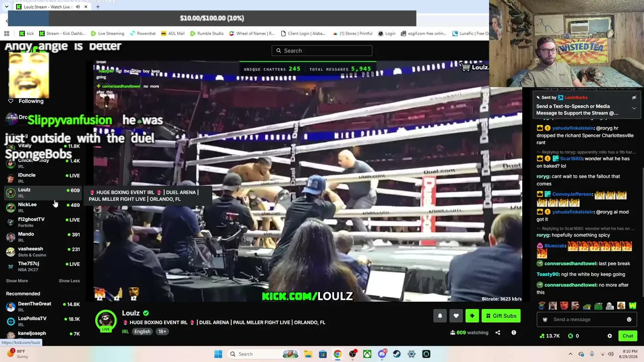Click the Pepe frog emote in quick emotes
The height and width of the screenshot is (362, 644).
598,306
